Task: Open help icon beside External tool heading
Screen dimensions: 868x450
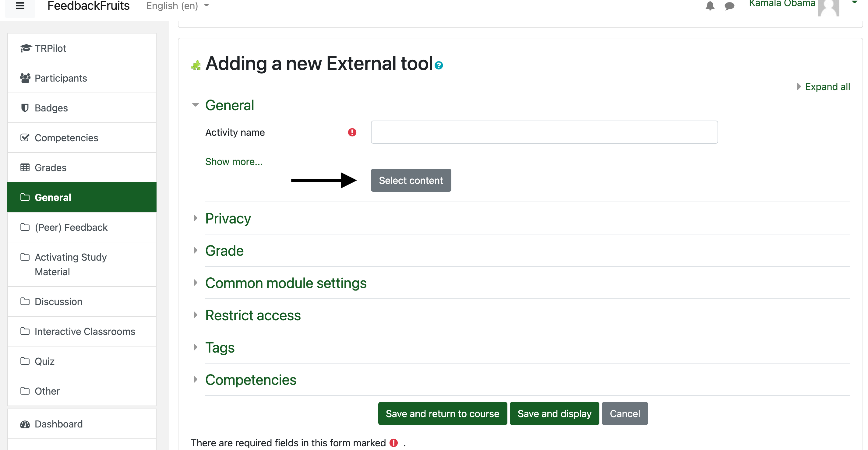Action: coord(438,65)
